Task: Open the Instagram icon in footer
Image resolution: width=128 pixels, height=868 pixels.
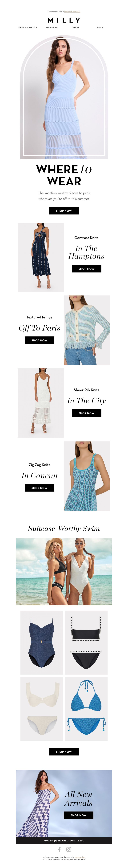Action: point(68,849)
